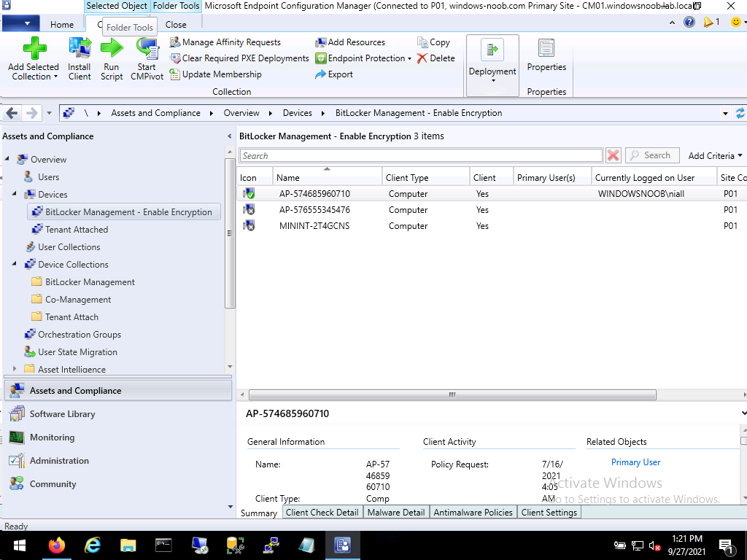Screen dimensions: 747x560
Task: Select device row MININT-2T4GCNS
Action: click(x=492, y=226)
